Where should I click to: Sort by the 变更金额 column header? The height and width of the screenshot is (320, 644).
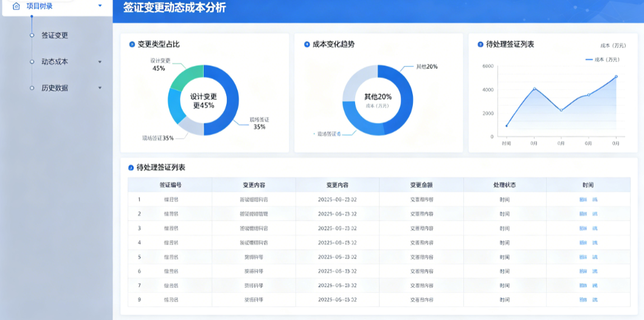tap(421, 185)
